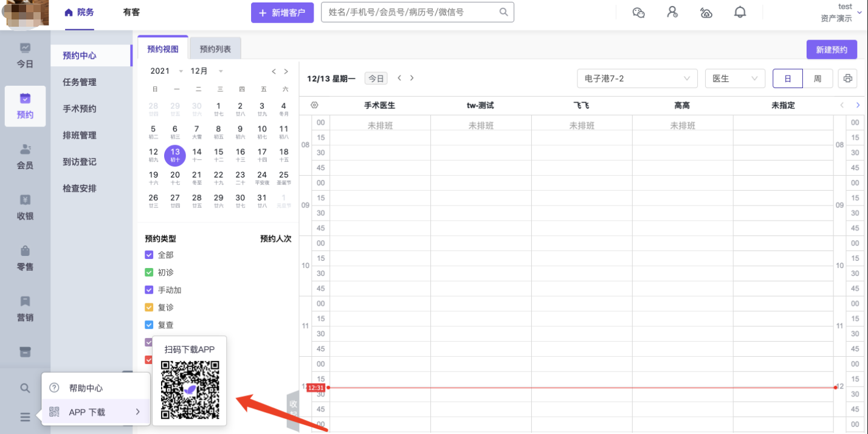The height and width of the screenshot is (434, 868).
Task: Open the notifications bell
Action: 740,12
